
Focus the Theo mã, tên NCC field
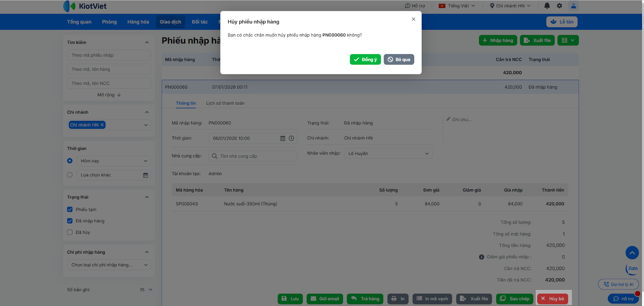109,83
